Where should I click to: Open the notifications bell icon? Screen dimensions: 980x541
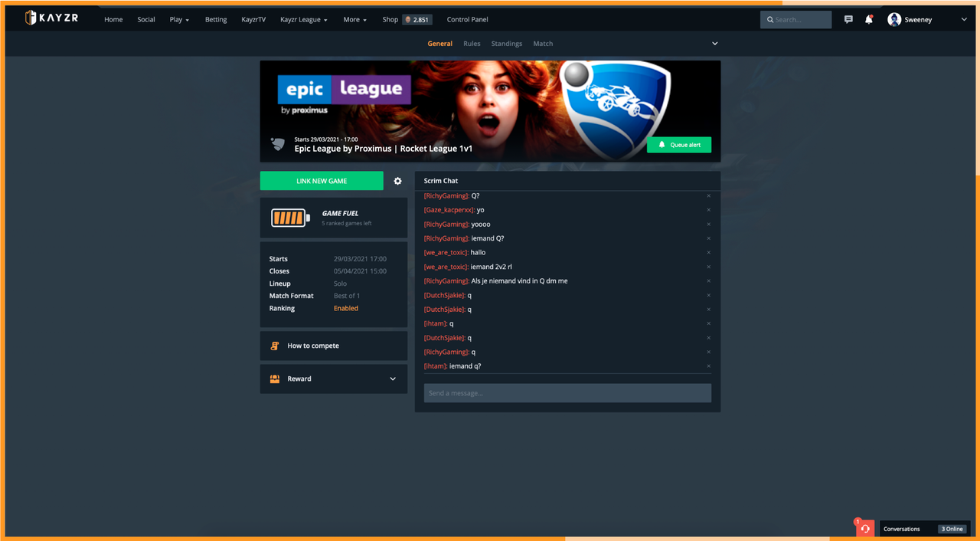pos(869,19)
